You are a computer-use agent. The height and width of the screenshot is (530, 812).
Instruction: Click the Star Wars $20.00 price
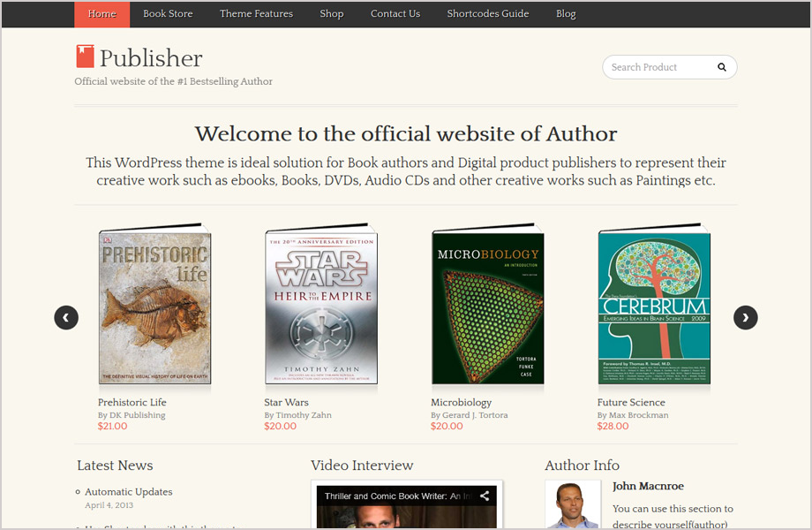(280, 426)
